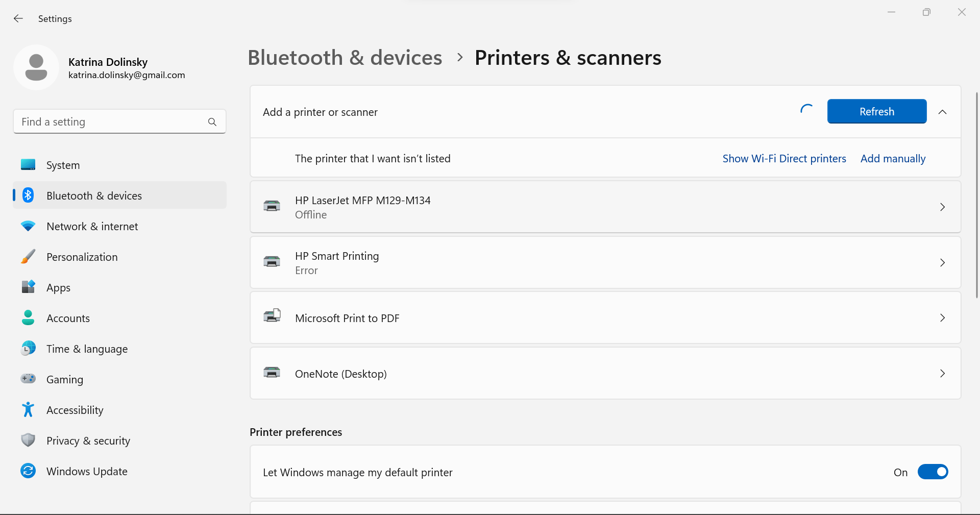Screen dimensions: 980x515
Task: Click the Personalization paintbrush icon
Action: (28, 256)
